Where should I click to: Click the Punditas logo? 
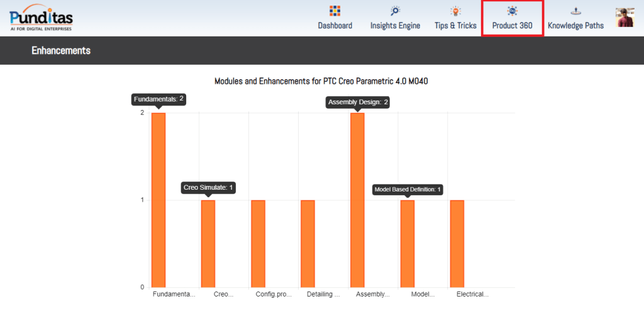(x=42, y=17)
